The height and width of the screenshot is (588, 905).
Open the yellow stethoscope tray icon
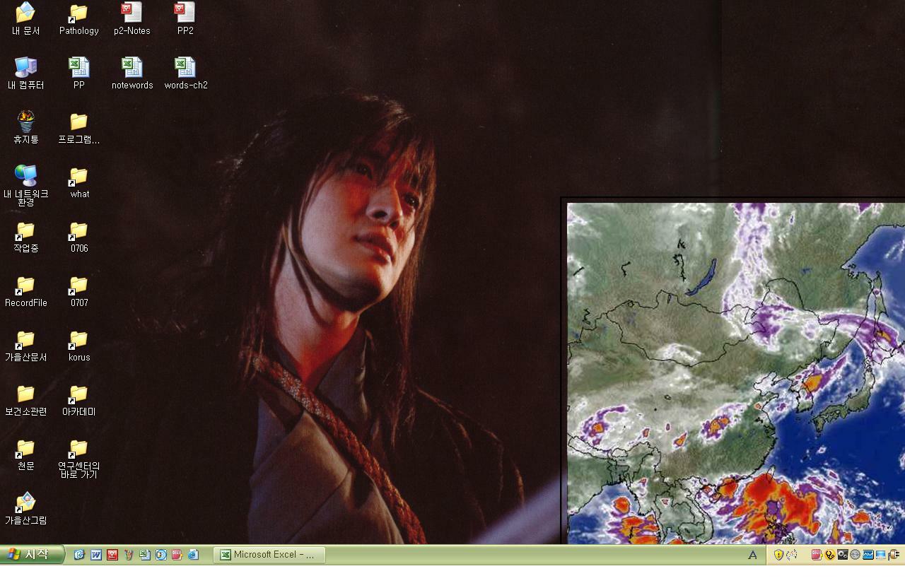(x=829, y=555)
